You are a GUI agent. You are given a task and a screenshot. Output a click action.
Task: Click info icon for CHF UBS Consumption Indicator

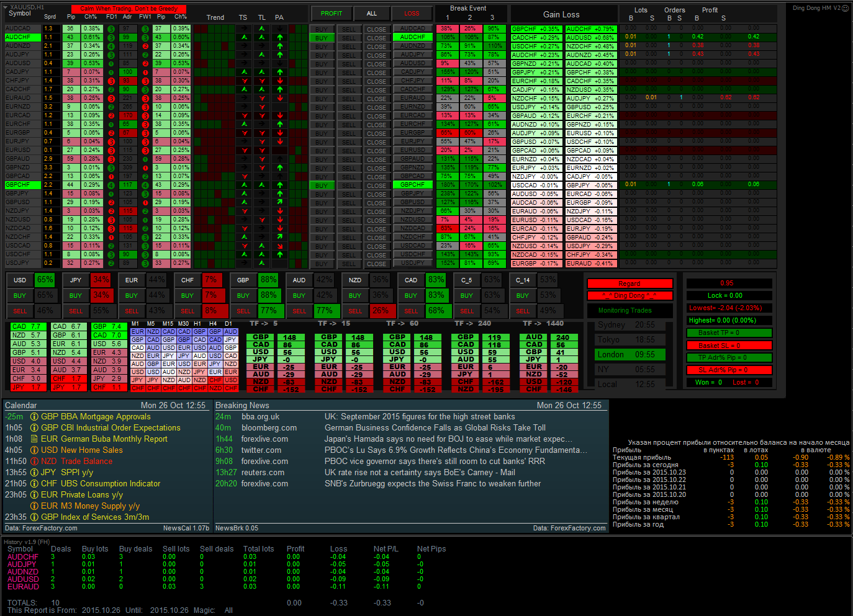pyautogui.click(x=34, y=484)
